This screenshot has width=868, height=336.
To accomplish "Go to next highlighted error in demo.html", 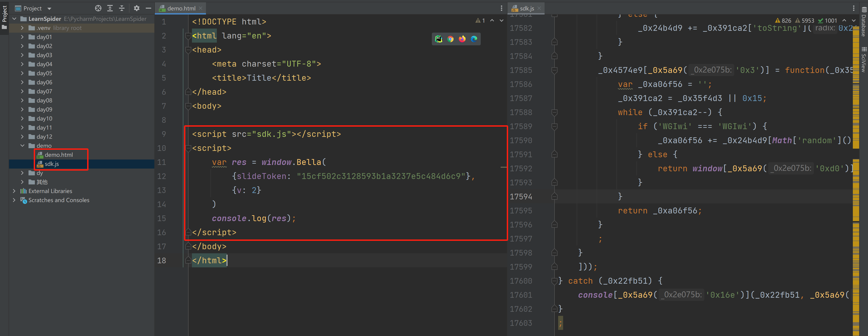I will (501, 21).
